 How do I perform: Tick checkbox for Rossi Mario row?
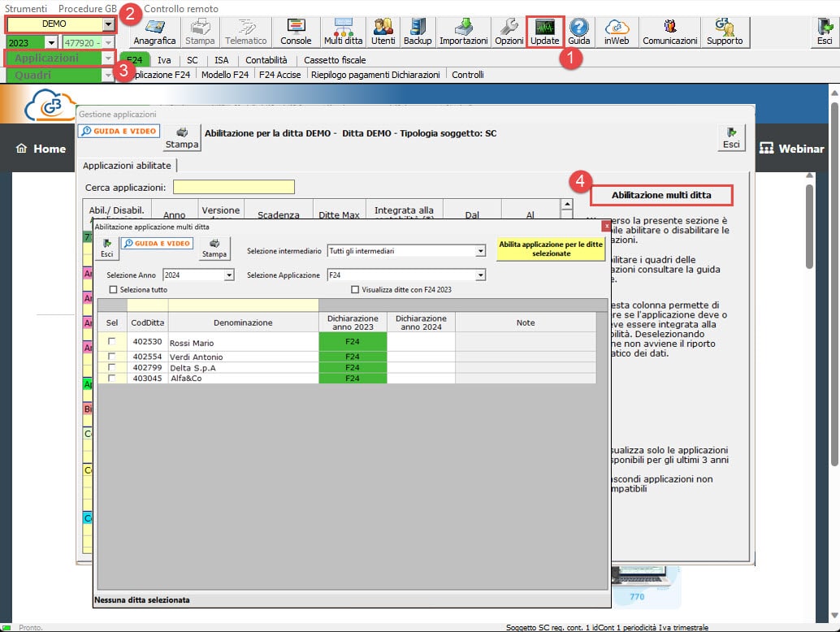pos(111,342)
